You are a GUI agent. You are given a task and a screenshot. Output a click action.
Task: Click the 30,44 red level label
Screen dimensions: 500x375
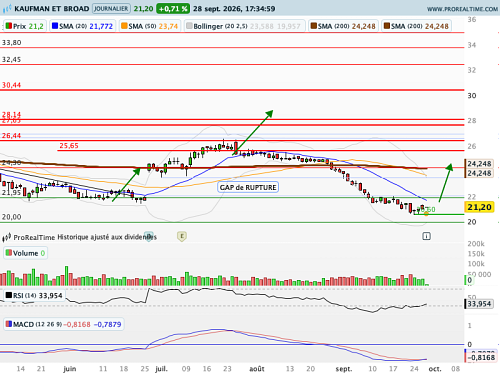11,85
